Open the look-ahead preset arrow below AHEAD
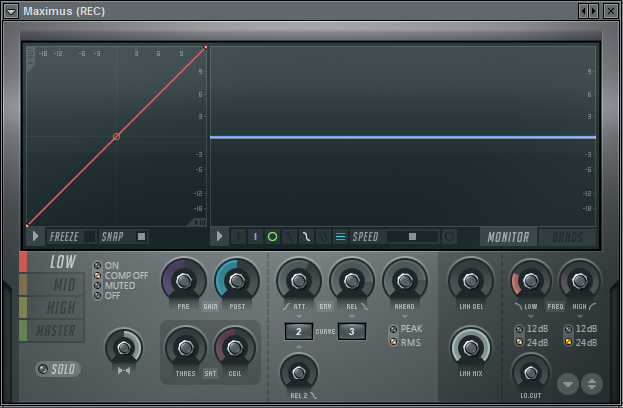This screenshot has height=408, width=623. pos(404,317)
